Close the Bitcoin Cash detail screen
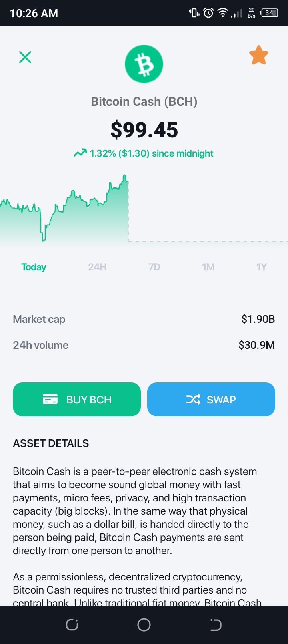This screenshot has width=288, height=644. click(25, 57)
